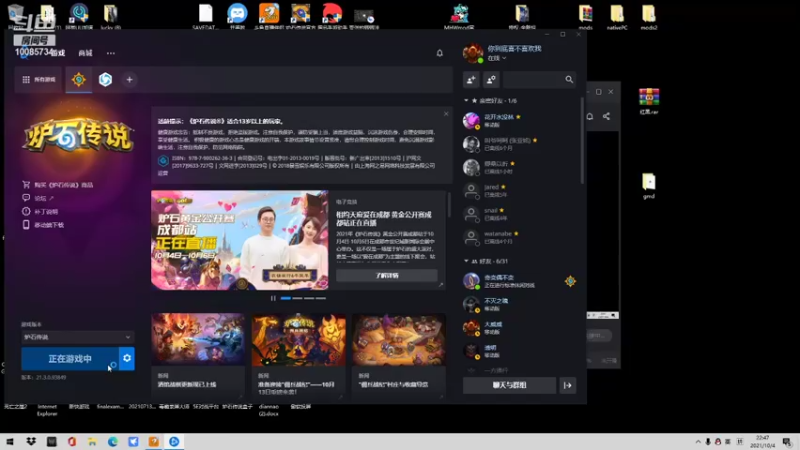Viewport: 800px width, 450px height.
Task: Open the forums link with speech bubble
Action: [x=38, y=198]
